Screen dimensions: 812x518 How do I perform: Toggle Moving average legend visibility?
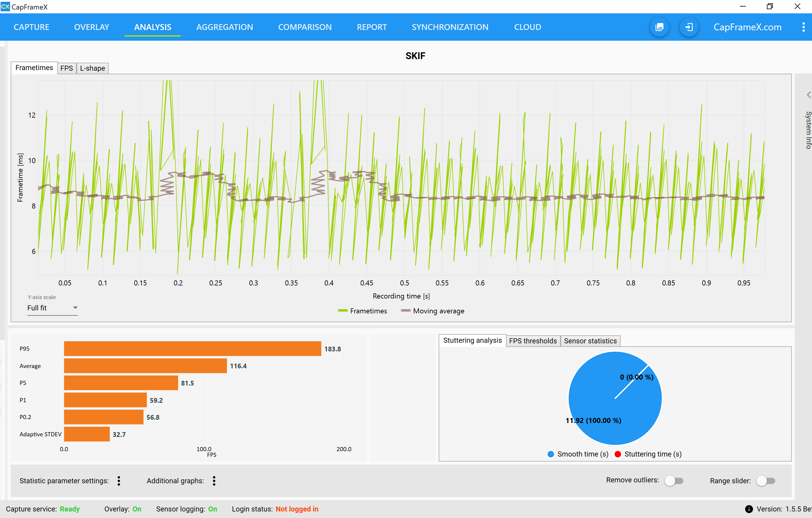(433, 311)
